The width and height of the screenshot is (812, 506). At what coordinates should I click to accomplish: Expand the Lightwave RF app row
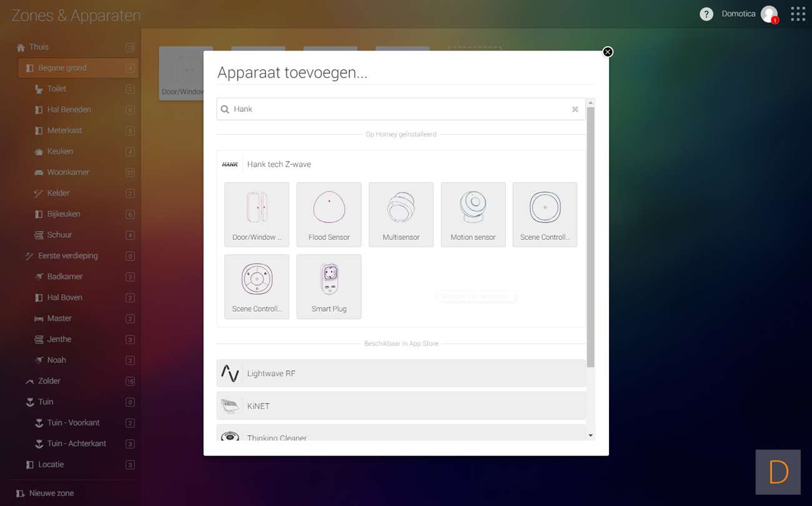click(x=401, y=374)
